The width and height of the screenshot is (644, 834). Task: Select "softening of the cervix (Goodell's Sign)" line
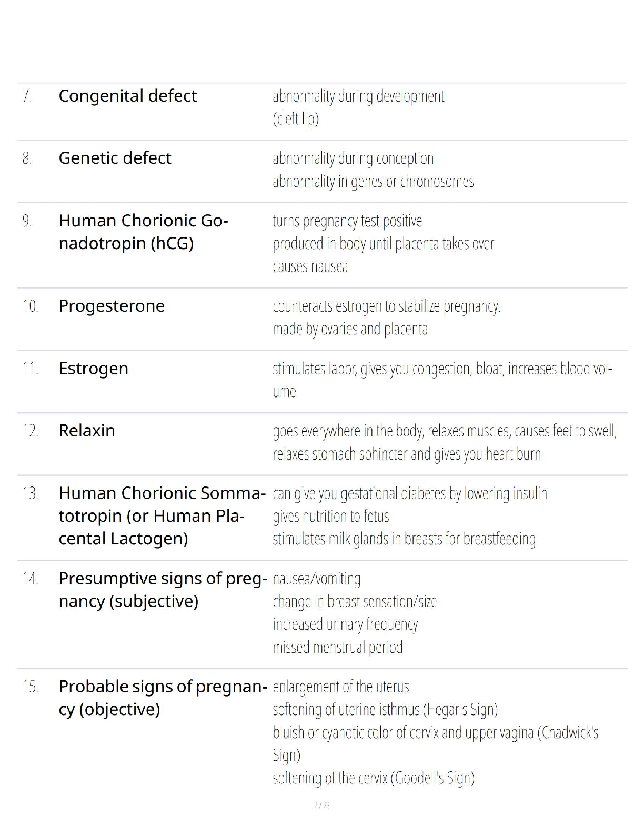(374, 778)
